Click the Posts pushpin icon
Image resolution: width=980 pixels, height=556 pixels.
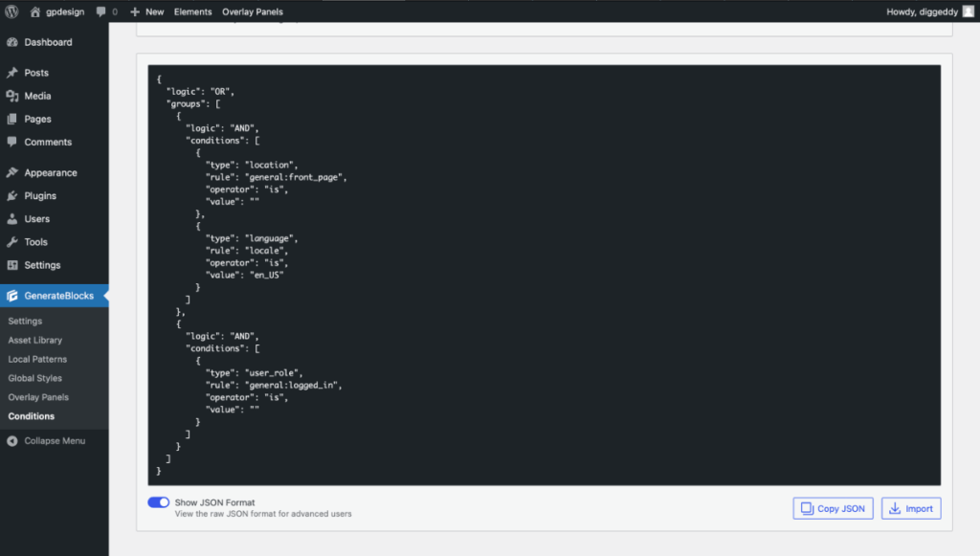tap(11, 73)
